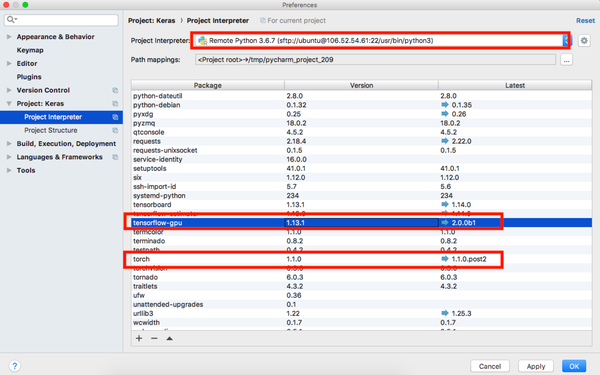The image size is (600, 375).
Task: Select the python-dateutil package row
Action: coord(362,96)
